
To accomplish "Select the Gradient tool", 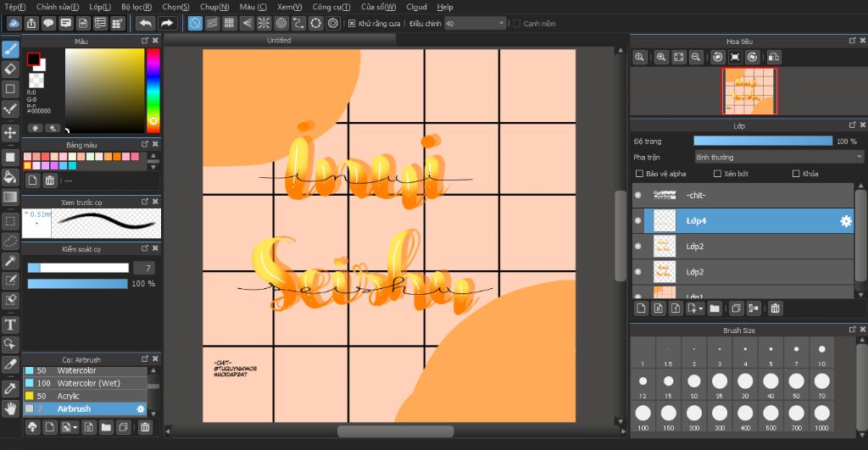I will pyautogui.click(x=10, y=197).
